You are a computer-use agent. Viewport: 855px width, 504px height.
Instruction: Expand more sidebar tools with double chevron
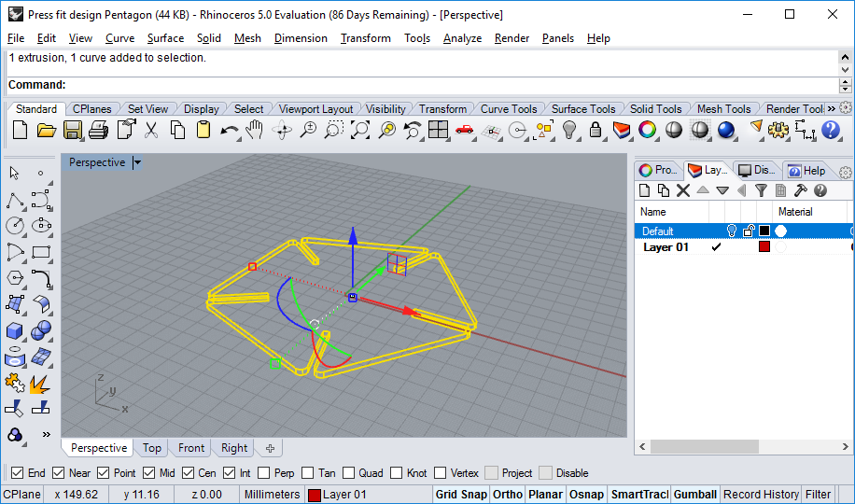(47, 435)
